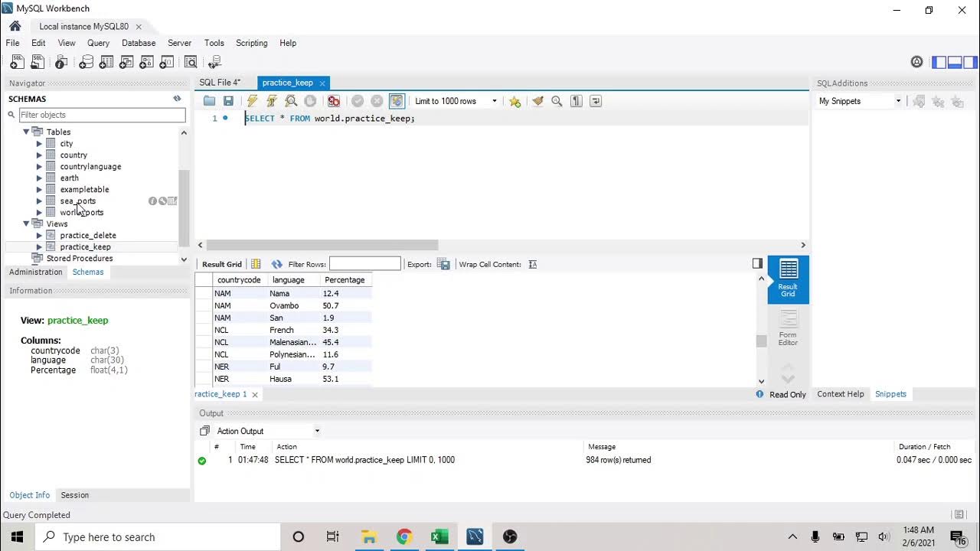Open Form Editor side panel view
Image resolution: width=980 pixels, height=551 pixels.
(788, 328)
